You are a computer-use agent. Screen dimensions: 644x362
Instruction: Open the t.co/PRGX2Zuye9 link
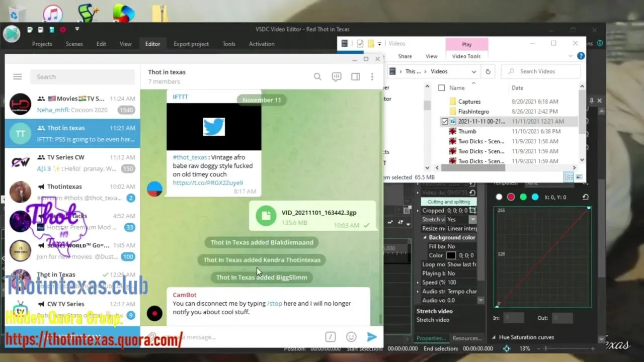tap(208, 183)
